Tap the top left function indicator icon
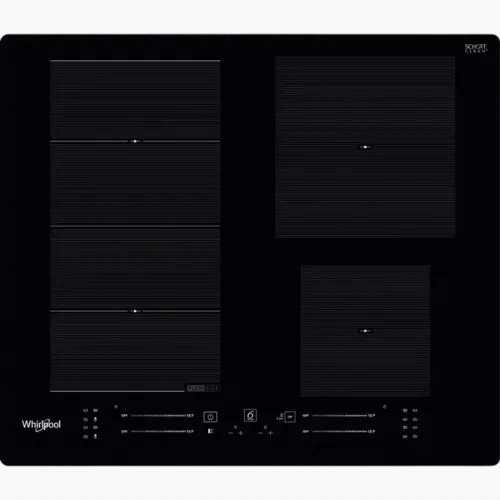Screen dimensions: 500x500 [86, 410]
